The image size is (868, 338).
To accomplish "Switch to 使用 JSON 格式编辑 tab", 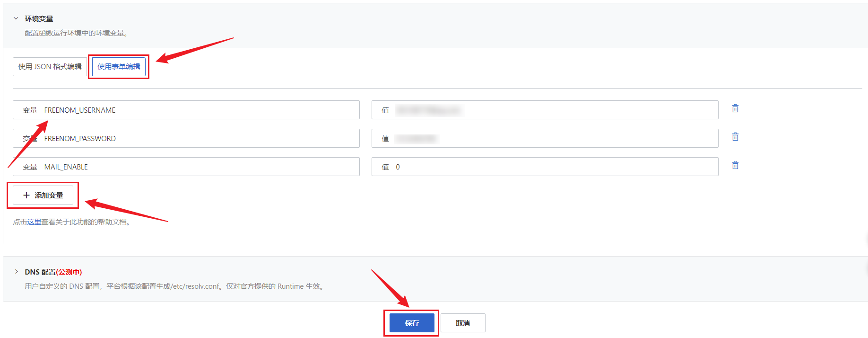I will (50, 67).
